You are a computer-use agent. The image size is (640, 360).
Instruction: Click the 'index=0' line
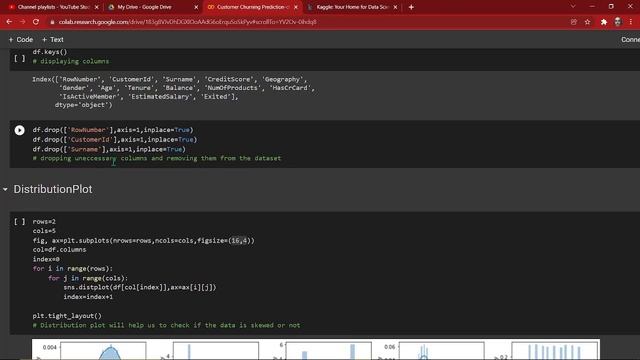point(46,259)
